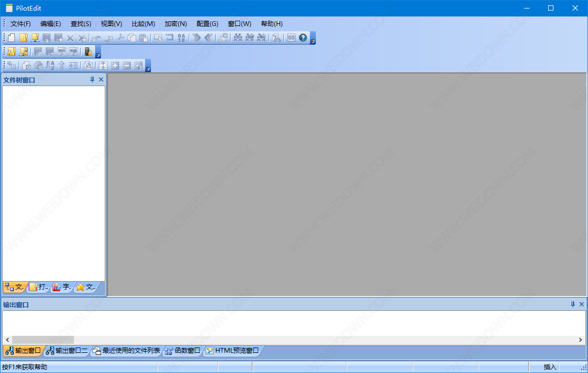Click the Copy icon
This screenshot has height=373, width=588.
[132, 38]
